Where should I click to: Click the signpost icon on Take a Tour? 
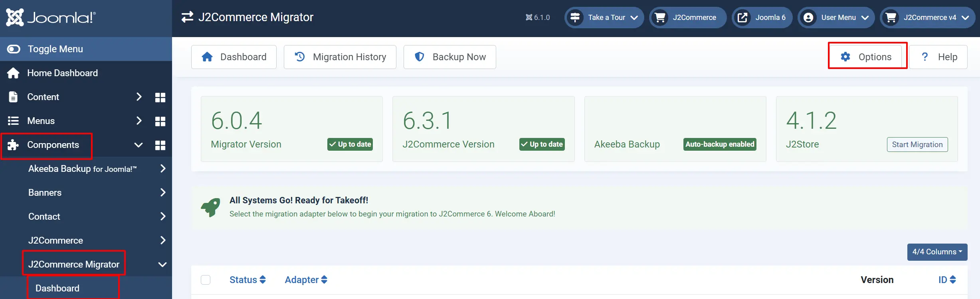tap(575, 18)
